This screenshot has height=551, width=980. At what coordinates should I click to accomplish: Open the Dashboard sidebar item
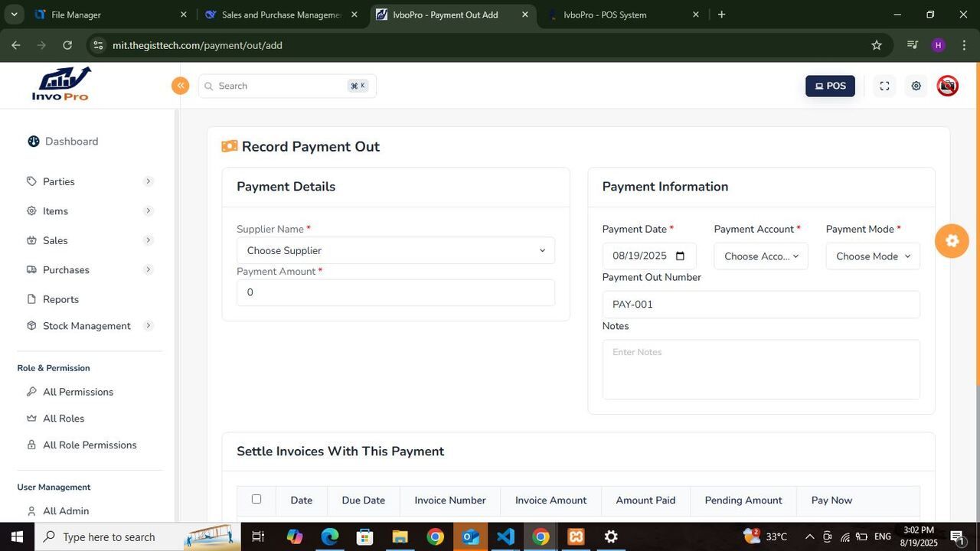point(63,141)
